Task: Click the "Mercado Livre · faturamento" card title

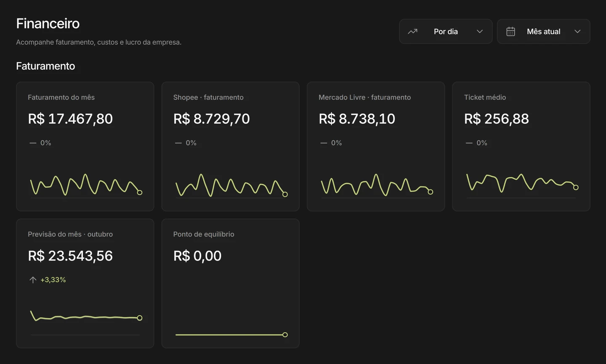Action: [364, 97]
